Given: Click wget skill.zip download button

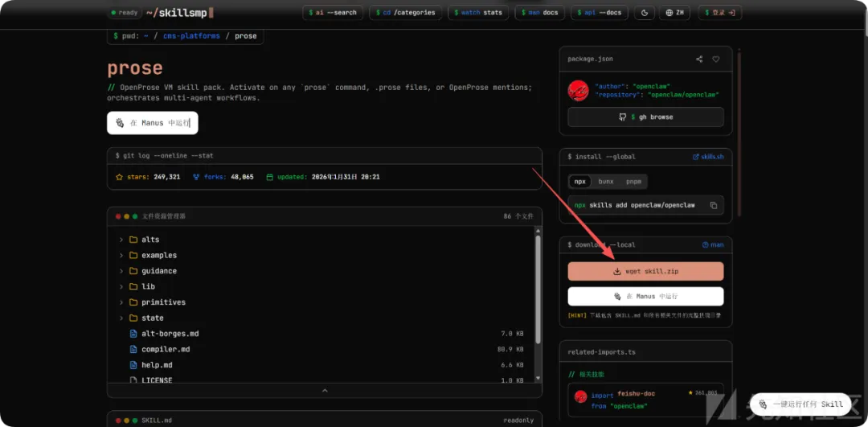Looking at the screenshot, I should pos(645,271).
